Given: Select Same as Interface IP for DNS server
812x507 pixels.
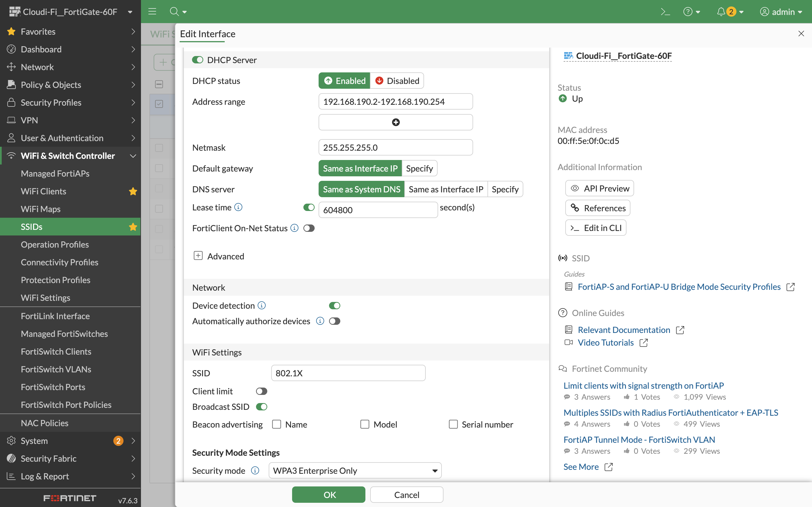Looking at the screenshot, I should click(x=445, y=189).
